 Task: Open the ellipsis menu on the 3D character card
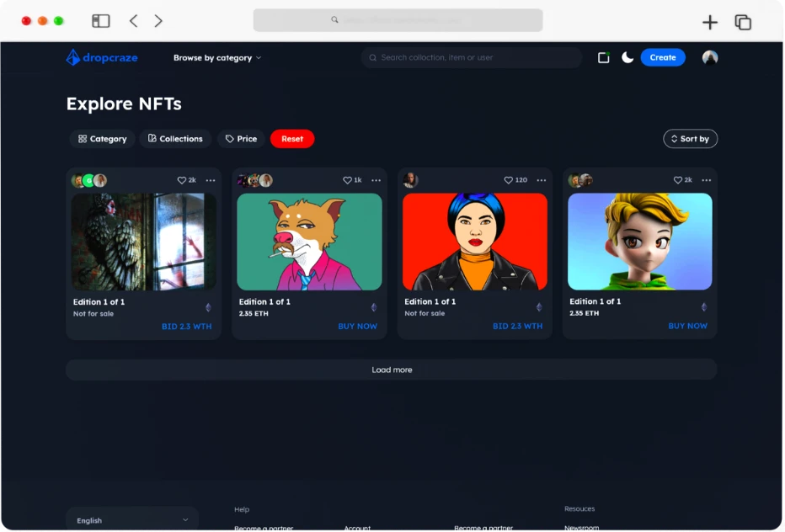point(706,180)
